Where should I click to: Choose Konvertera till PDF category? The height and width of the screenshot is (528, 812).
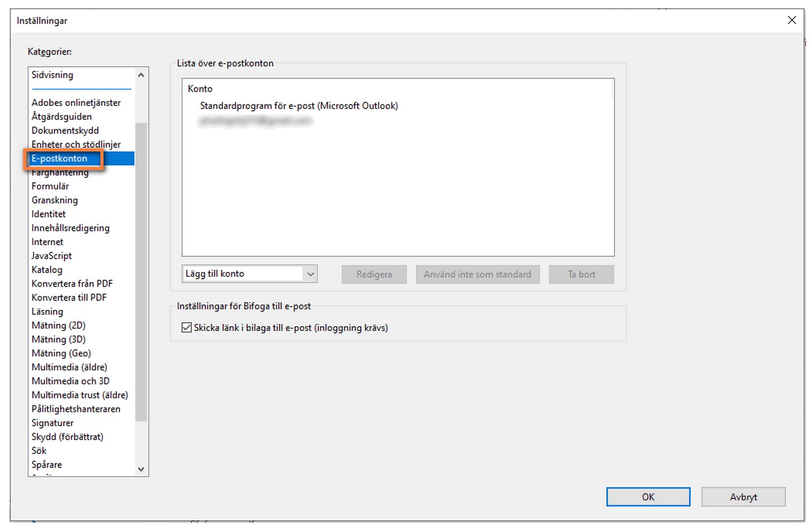(x=69, y=298)
